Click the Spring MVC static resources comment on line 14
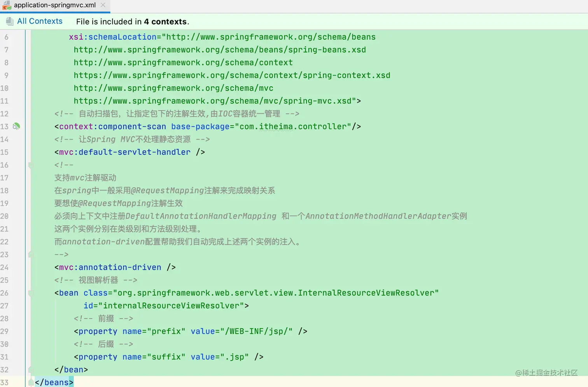Image resolution: width=588 pixels, height=387 pixels. pyautogui.click(x=132, y=139)
